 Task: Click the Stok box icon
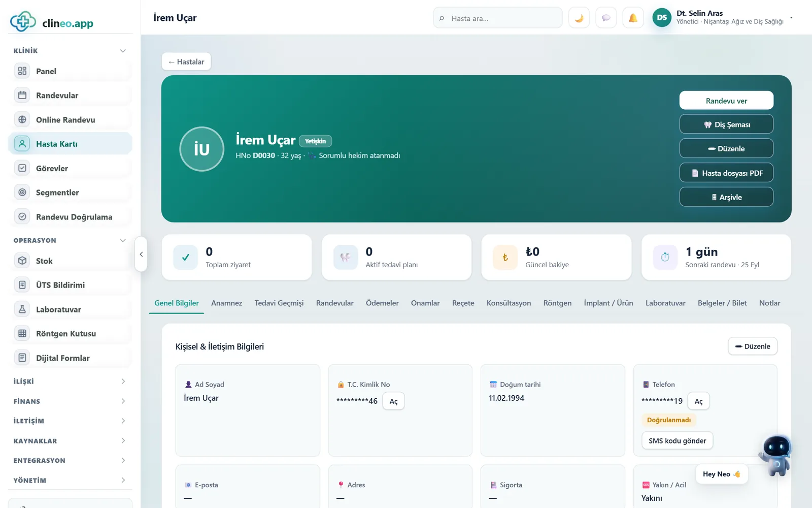coord(22,261)
